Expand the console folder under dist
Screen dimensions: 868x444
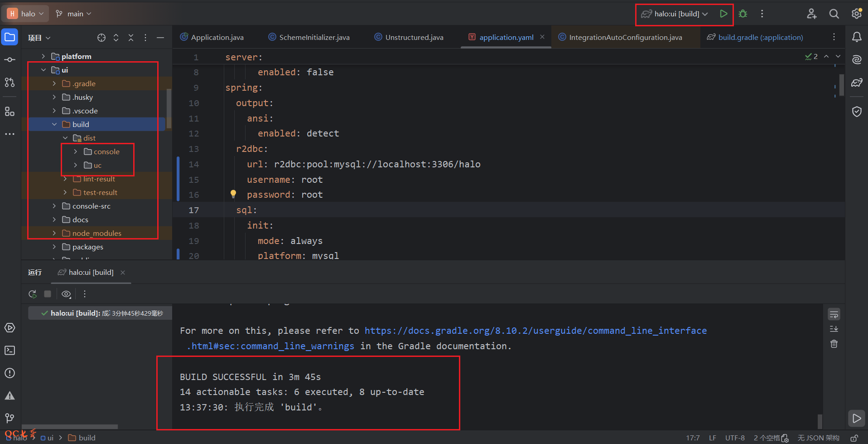(76, 151)
